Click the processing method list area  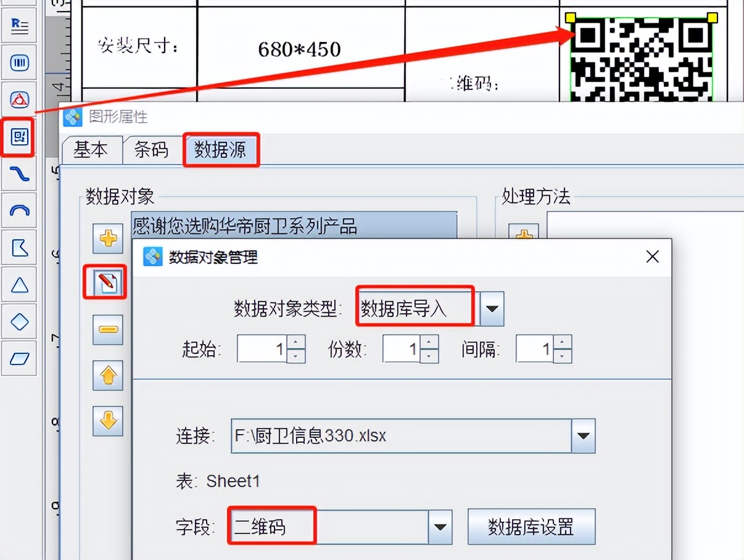click(645, 225)
